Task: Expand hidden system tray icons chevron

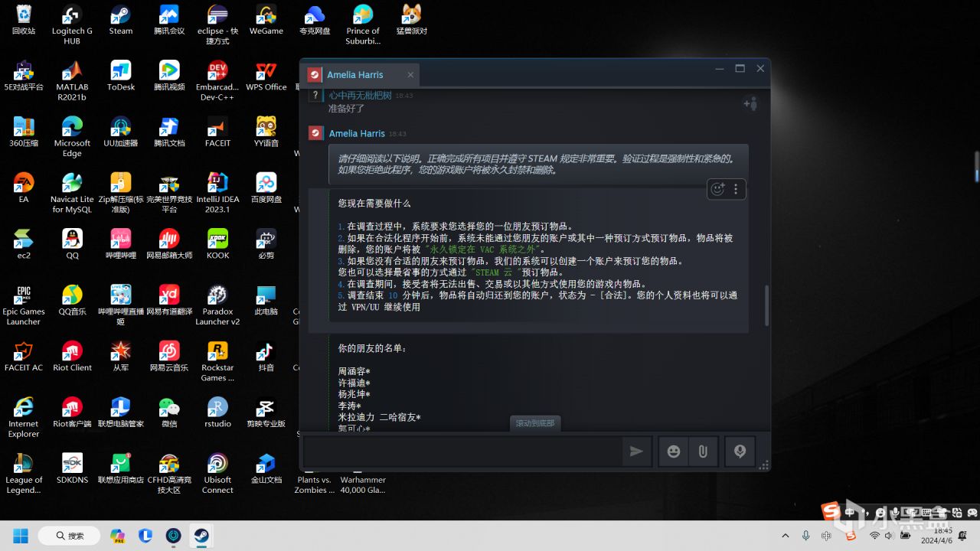Action: pyautogui.click(x=785, y=536)
